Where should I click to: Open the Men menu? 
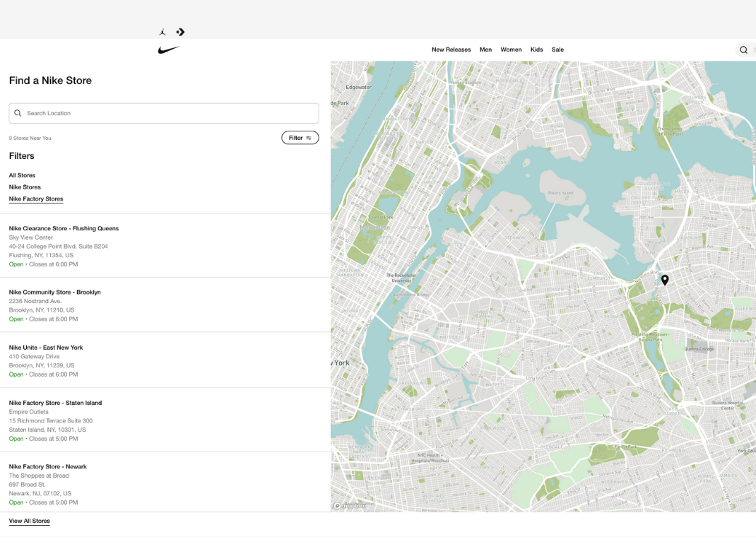coord(485,49)
